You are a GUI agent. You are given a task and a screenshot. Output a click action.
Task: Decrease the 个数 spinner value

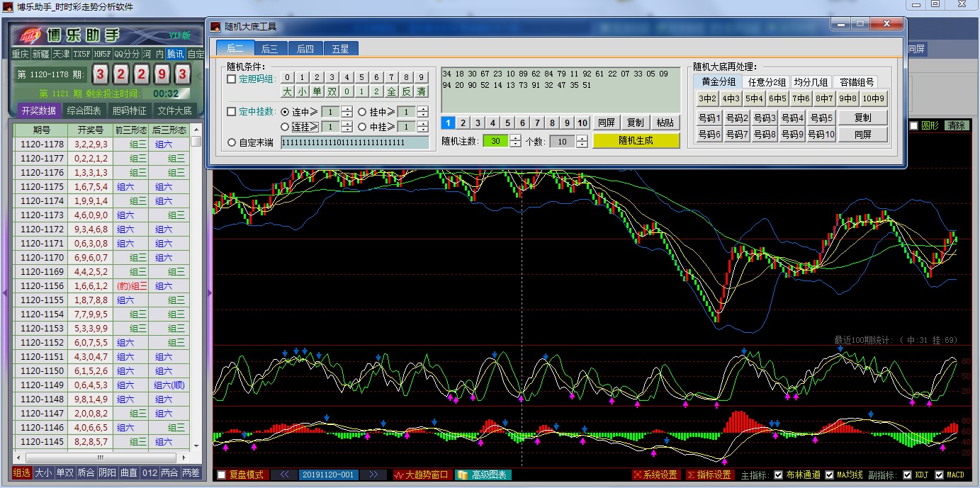click(x=582, y=144)
